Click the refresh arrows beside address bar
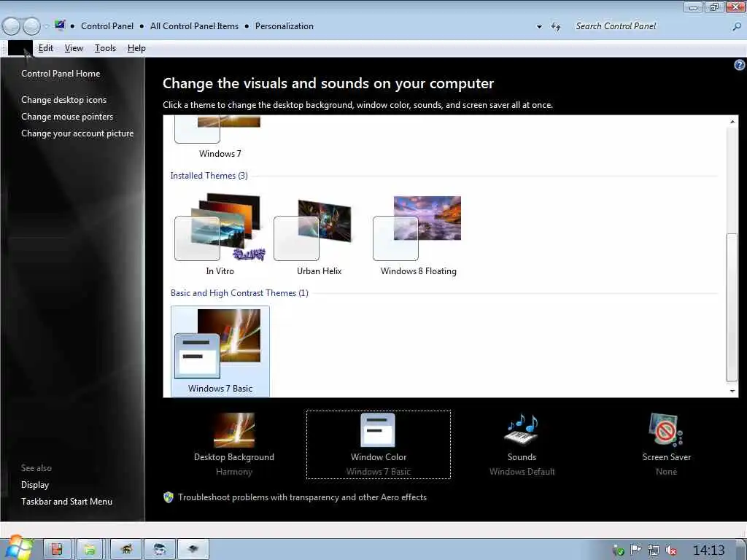The width and height of the screenshot is (747, 560). point(555,27)
